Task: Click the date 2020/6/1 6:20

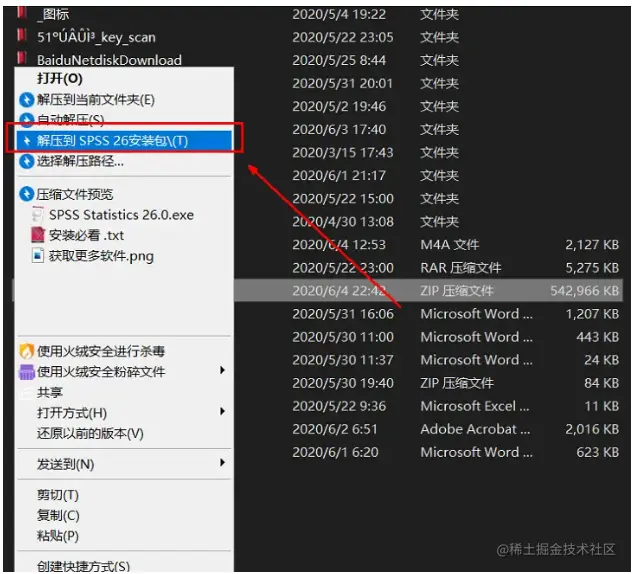Action: tap(335, 452)
